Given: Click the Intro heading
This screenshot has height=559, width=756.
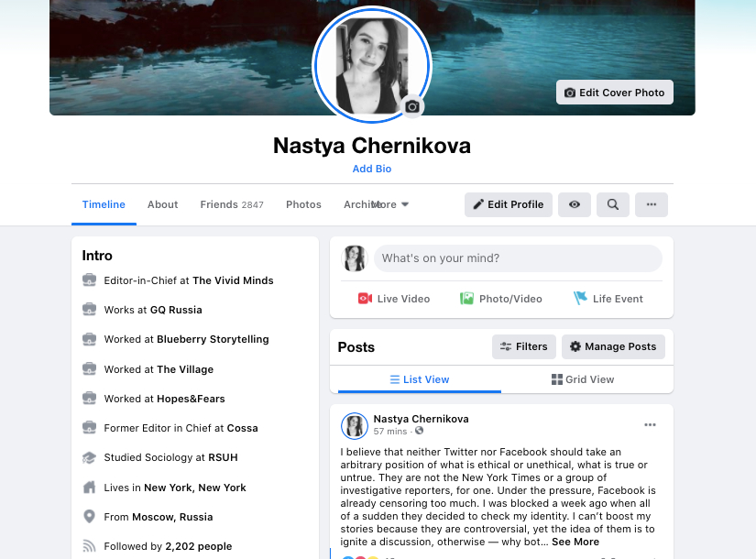Looking at the screenshot, I should (97, 256).
